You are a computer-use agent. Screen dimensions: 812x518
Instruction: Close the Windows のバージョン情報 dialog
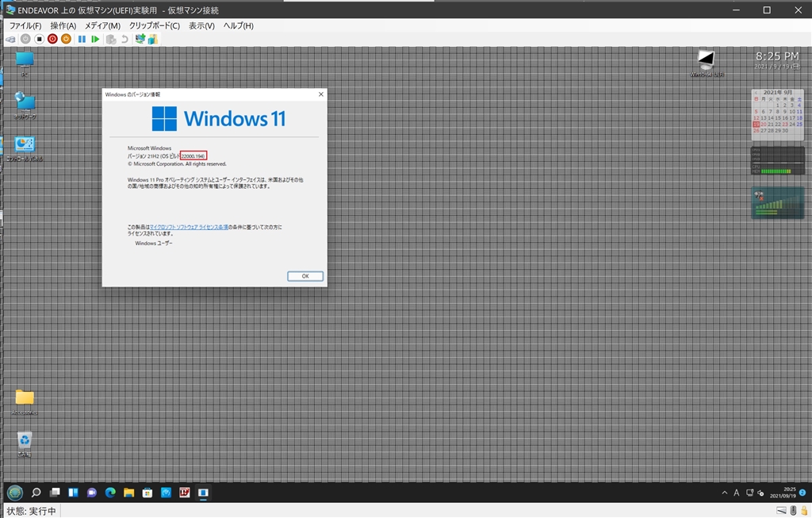[x=320, y=94]
